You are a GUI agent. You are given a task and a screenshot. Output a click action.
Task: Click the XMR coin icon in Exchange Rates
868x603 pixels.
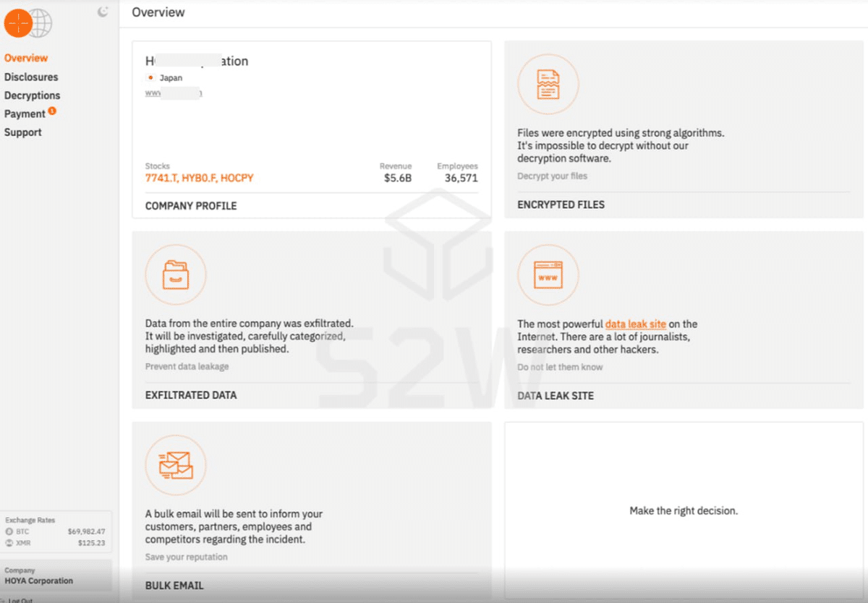(x=9, y=543)
